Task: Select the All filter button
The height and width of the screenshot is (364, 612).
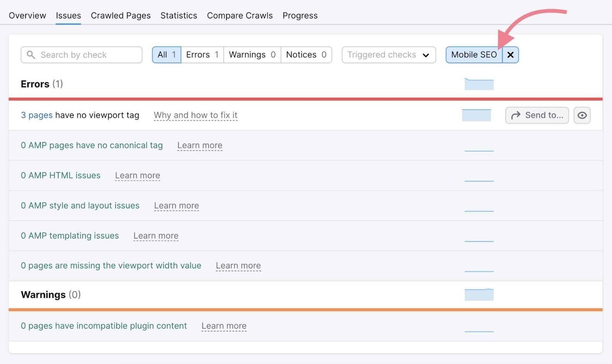Action: 166,55
